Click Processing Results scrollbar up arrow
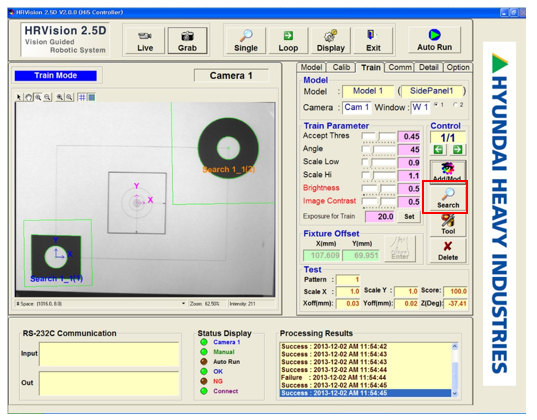This screenshot has width=537, height=420. click(x=455, y=346)
